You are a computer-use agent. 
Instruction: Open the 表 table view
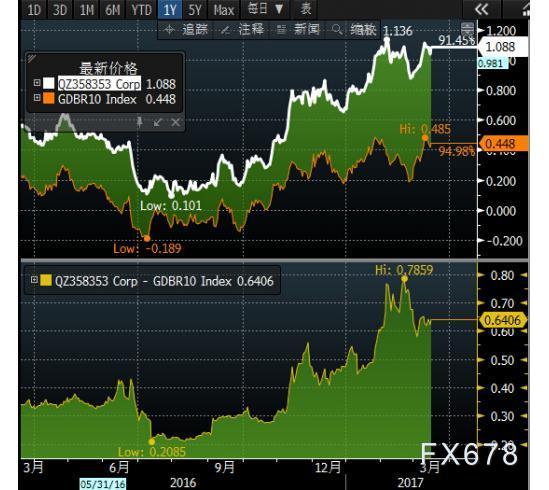click(305, 9)
